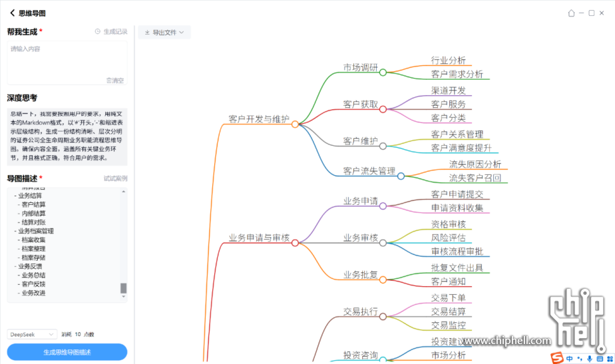
Task: Select the 批复文件出具 node
Action: (x=457, y=268)
